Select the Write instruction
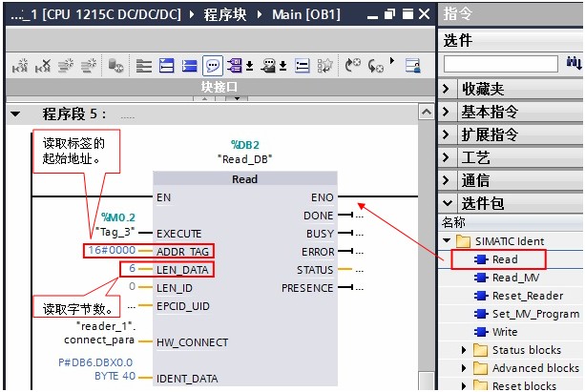 pyautogui.click(x=505, y=332)
